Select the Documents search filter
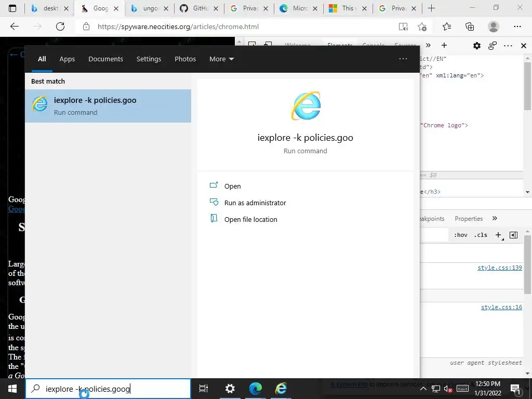Image resolution: width=532 pixels, height=399 pixels. click(x=105, y=59)
